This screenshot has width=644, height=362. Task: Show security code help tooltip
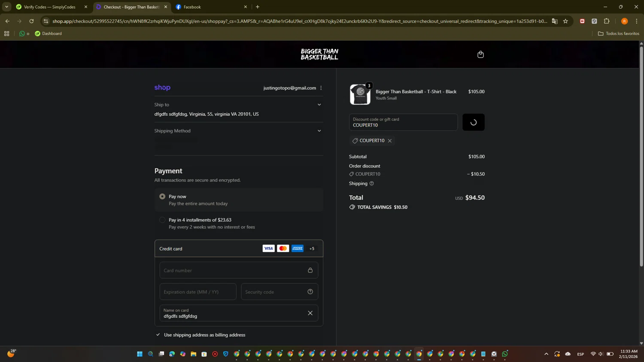pyautogui.click(x=310, y=292)
